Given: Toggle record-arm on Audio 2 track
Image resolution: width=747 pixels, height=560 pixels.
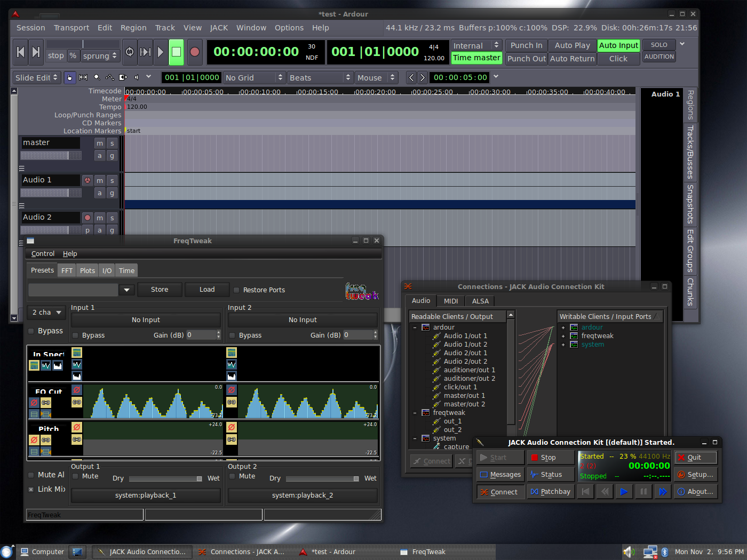Looking at the screenshot, I should [x=88, y=218].
